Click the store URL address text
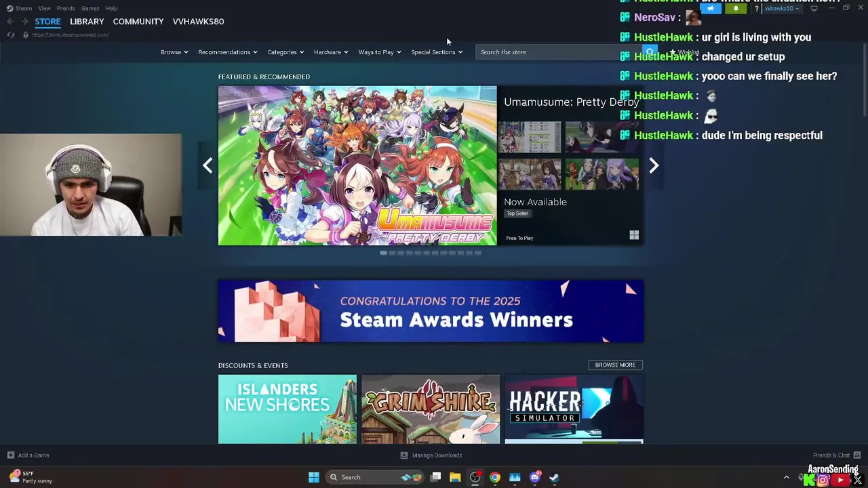This screenshot has width=868, height=488. point(71,35)
